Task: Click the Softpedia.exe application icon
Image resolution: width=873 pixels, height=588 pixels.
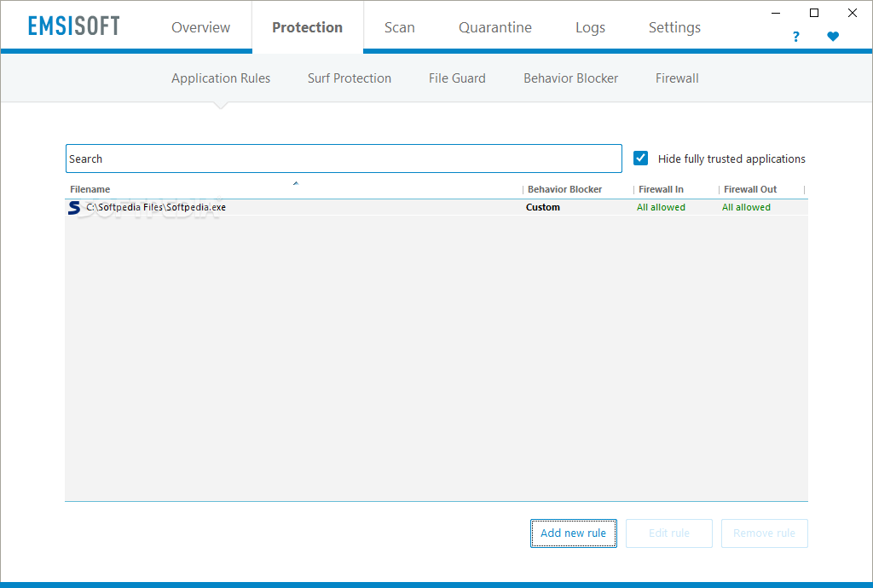Action: (74, 207)
